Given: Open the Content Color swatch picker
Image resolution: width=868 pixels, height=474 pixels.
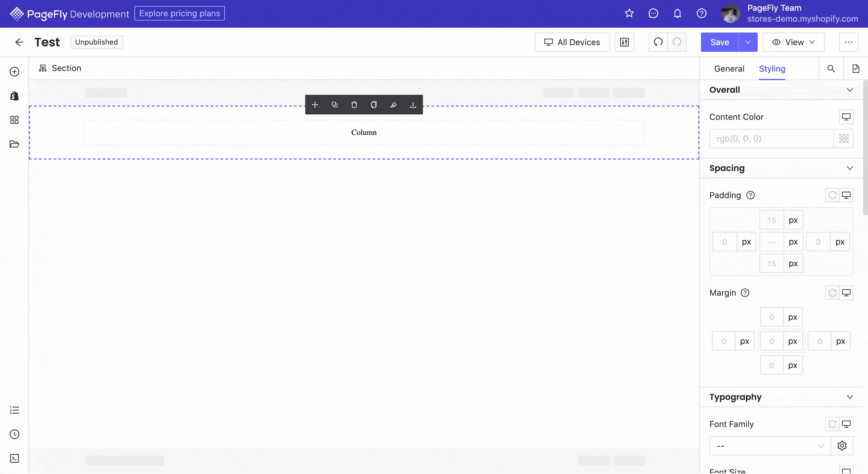Looking at the screenshot, I should 843,139.
